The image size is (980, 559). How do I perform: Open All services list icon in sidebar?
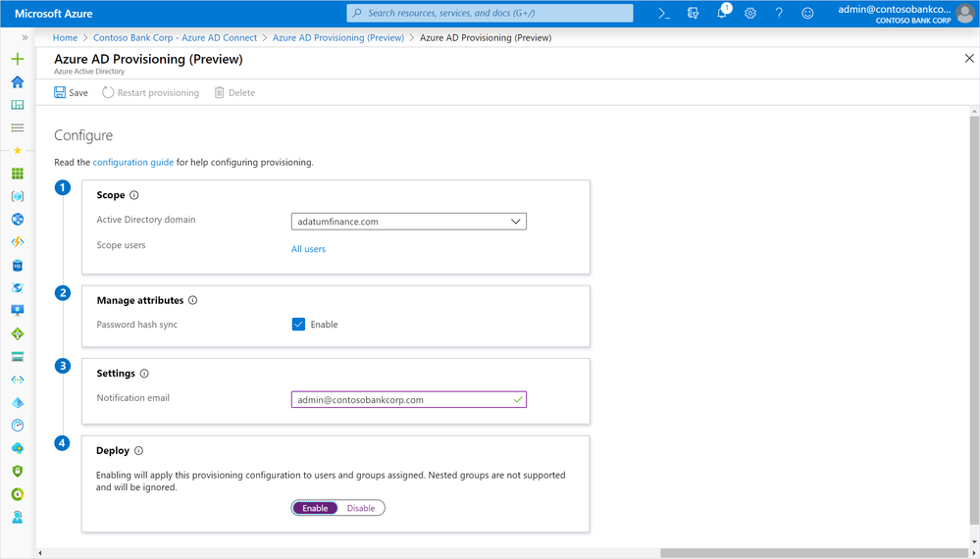[18, 127]
